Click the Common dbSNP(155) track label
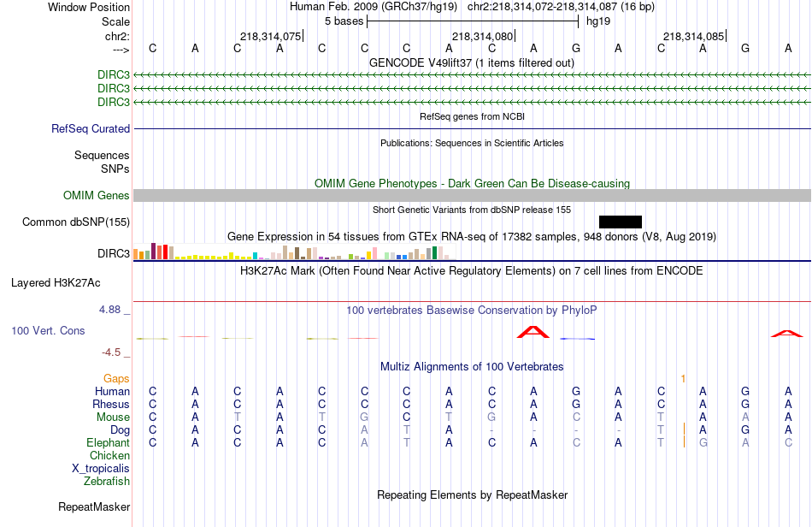 point(76,222)
